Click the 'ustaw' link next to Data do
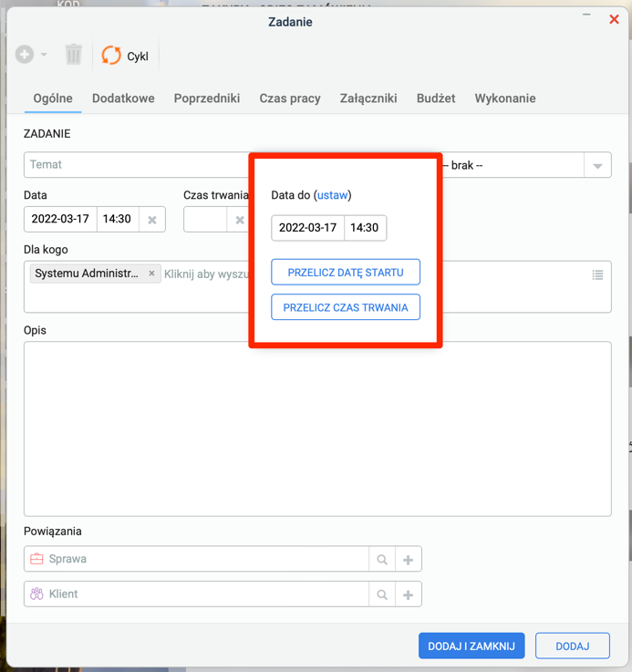This screenshot has width=632, height=672. 333,195
